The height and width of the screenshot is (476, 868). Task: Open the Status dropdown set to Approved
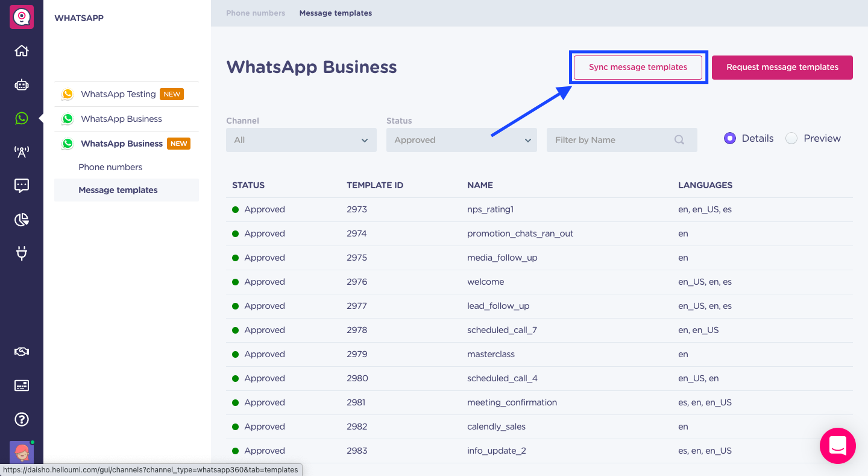click(x=462, y=140)
